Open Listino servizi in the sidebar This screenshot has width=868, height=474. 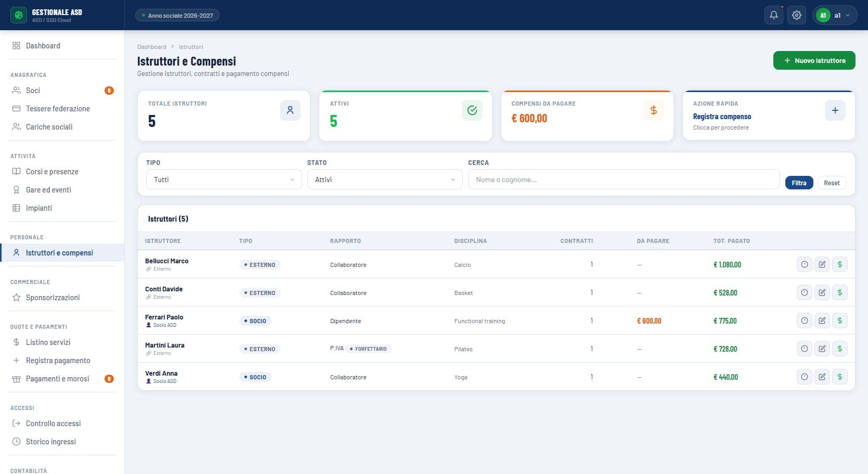[62, 342]
